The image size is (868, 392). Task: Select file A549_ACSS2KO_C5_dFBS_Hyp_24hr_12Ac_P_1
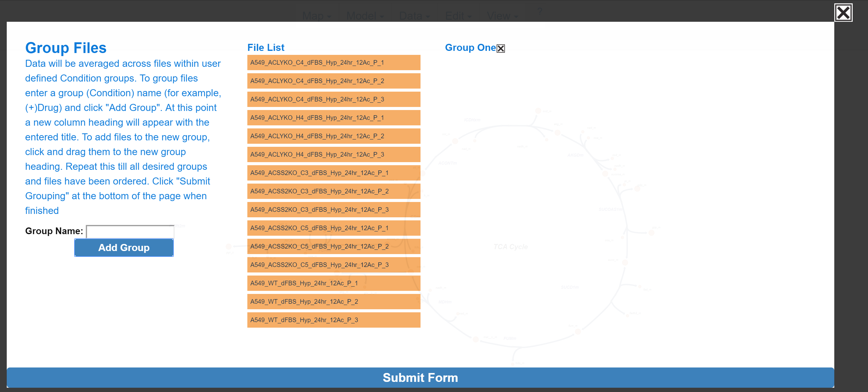(333, 228)
